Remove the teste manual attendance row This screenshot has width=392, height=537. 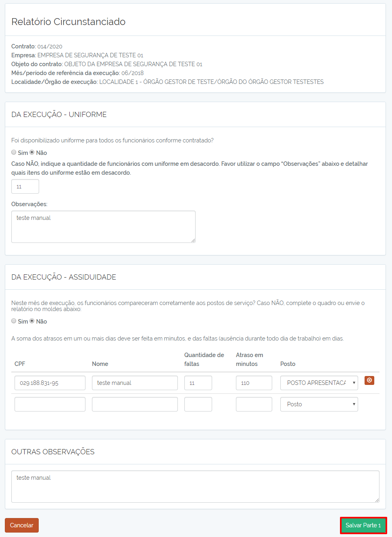[369, 380]
